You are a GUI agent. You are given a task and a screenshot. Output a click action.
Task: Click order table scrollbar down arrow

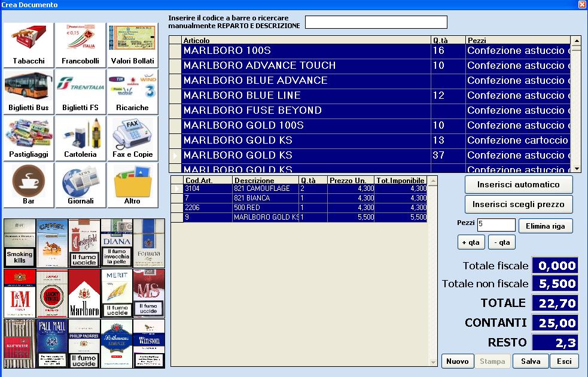coord(433,362)
